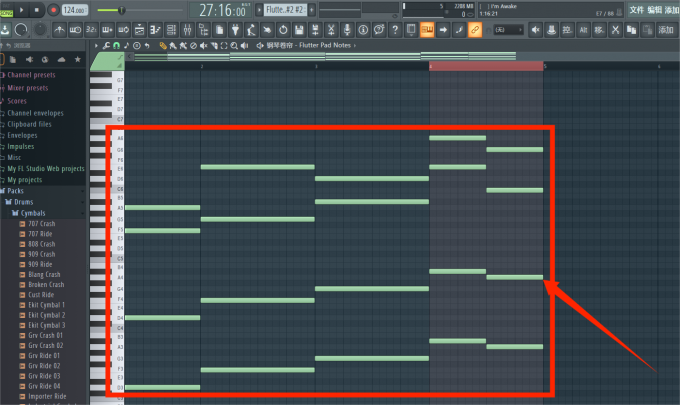This screenshot has width=680, height=405.
Task: Click the browser cloud icon
Action: (61, 59)
